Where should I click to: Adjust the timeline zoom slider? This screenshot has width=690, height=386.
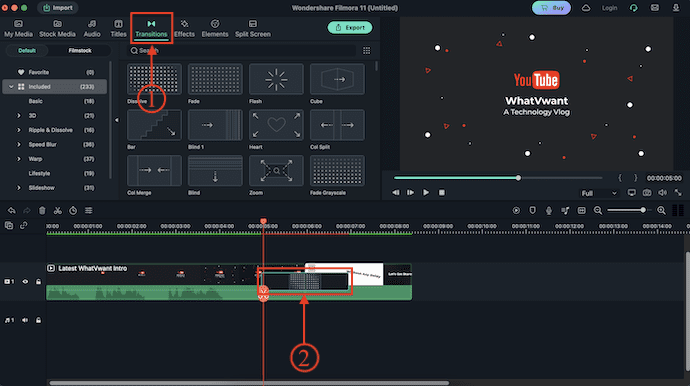click(x=630, y=210)
